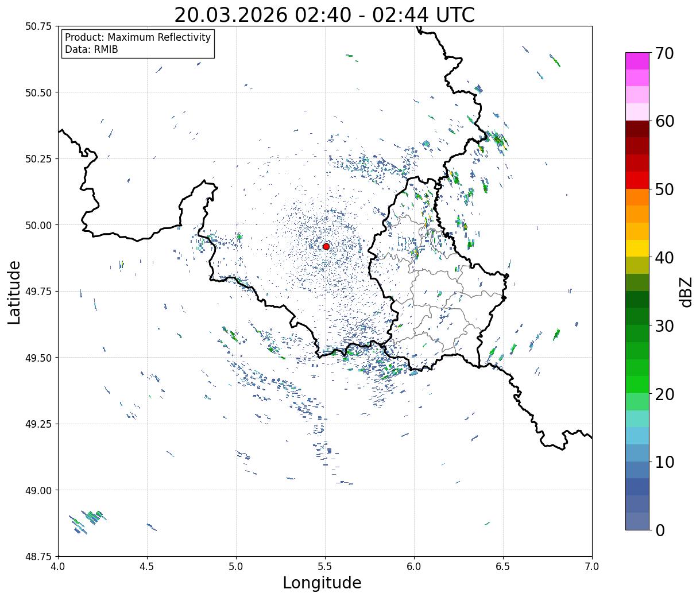Click the Longitude axis label

322,583
